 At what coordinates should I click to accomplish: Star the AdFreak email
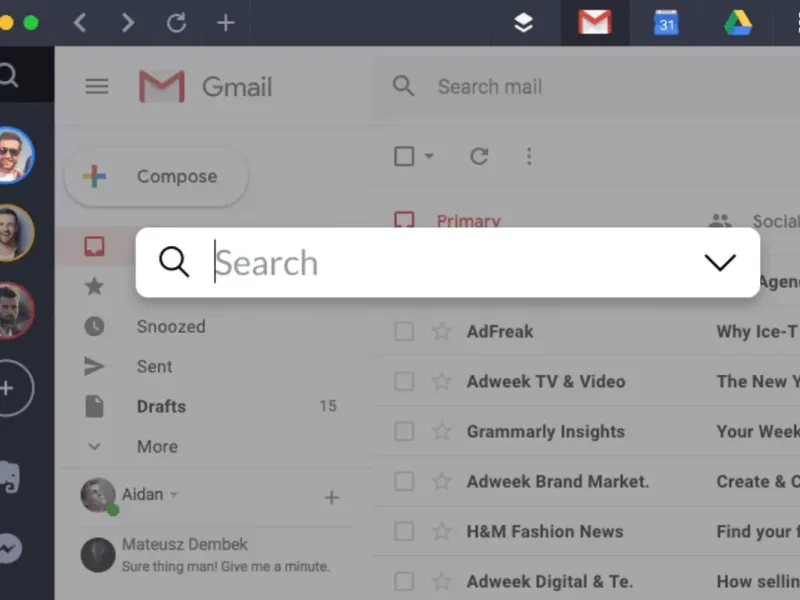click(x=442, y=332)
